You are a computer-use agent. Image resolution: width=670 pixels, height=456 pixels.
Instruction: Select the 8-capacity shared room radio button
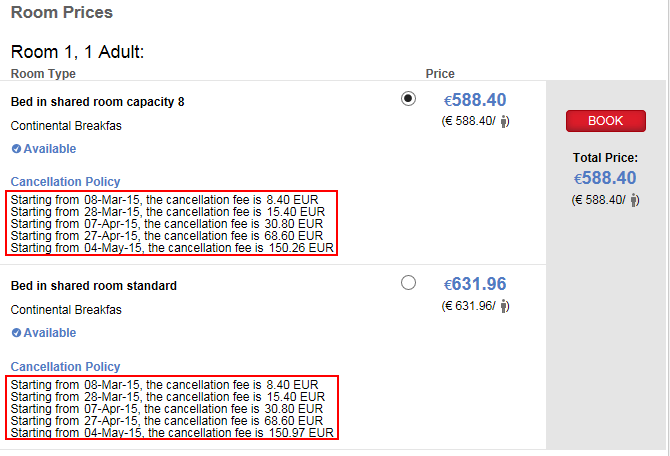408,99
